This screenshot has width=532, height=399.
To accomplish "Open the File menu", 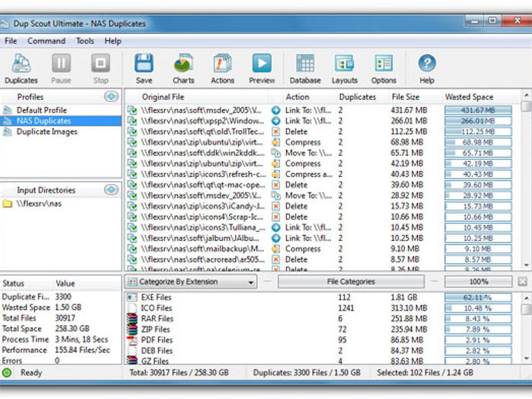I will 11,41.
